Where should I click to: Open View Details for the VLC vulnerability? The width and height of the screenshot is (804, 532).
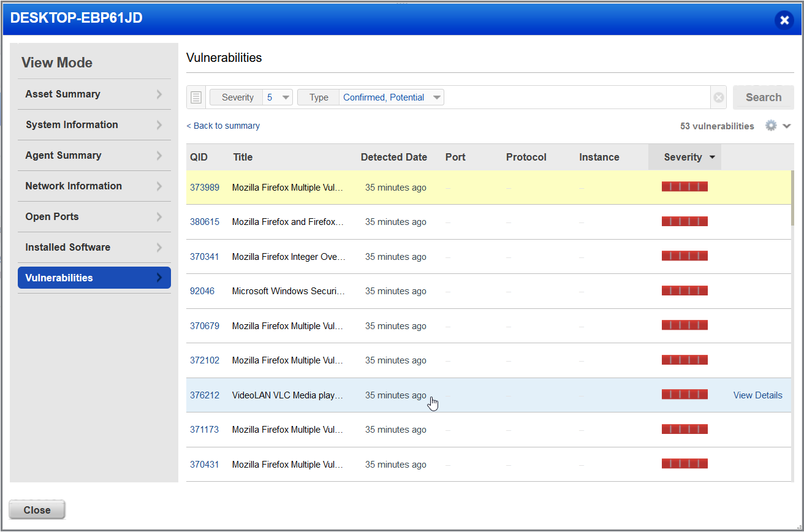[x=757, y=395]
